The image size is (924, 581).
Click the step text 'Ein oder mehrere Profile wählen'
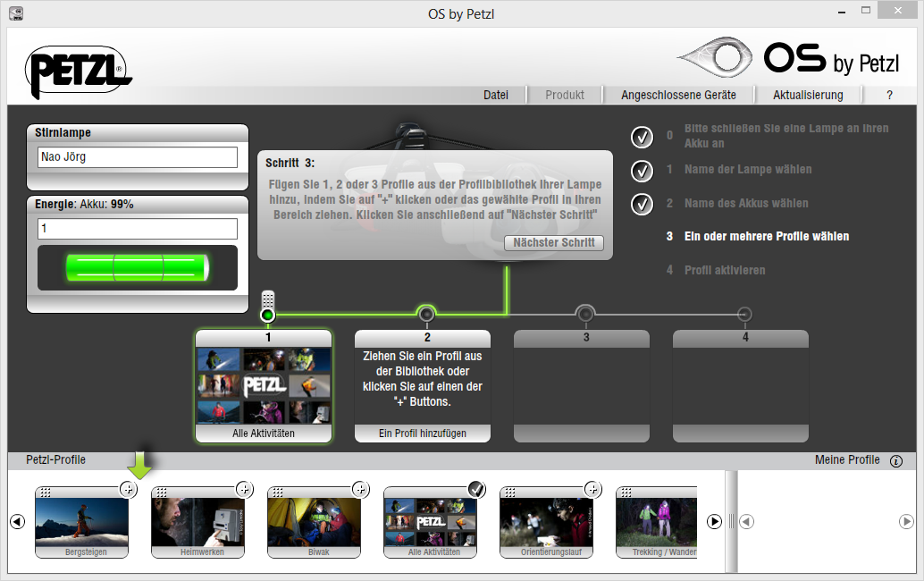tap(767, 236)
